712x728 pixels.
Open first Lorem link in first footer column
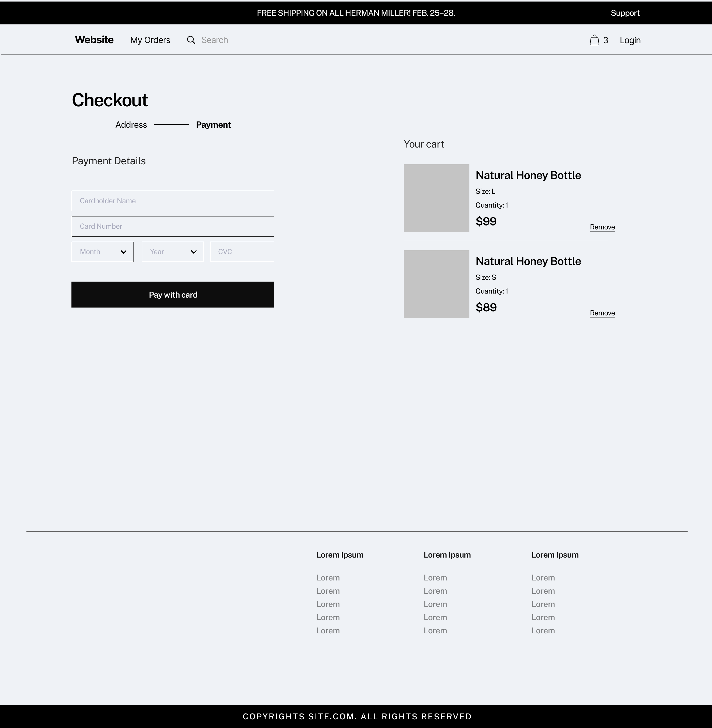(328, 578)
